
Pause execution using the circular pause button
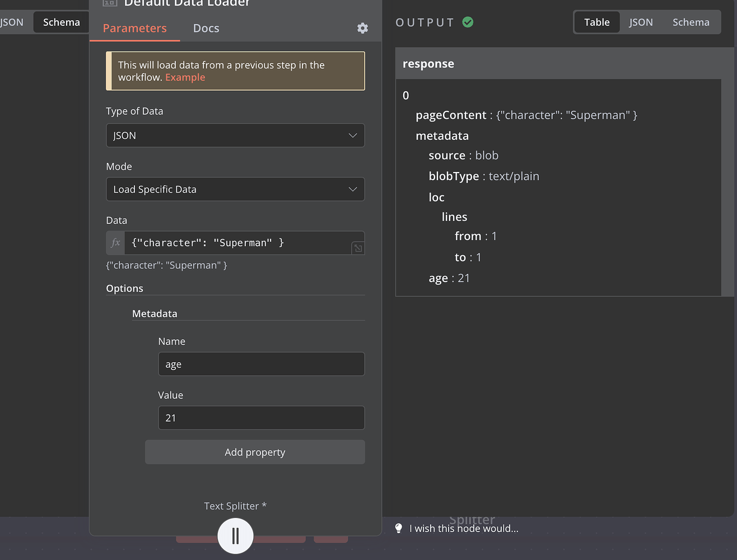[x=235, y=535]
